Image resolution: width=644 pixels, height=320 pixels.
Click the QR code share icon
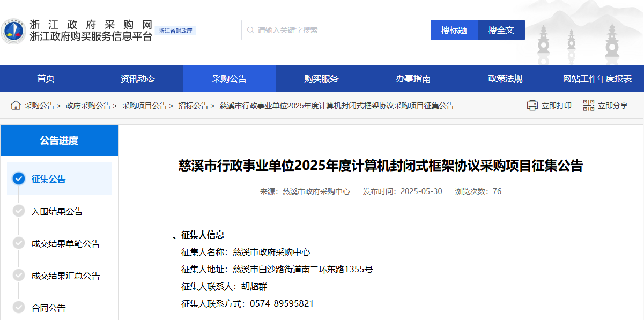click(x=589, y=106)
